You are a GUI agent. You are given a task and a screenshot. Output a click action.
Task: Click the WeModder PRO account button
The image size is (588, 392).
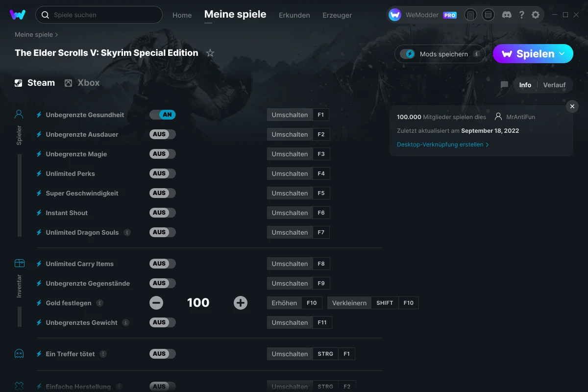pyautogui.click(x=422, y=15)
